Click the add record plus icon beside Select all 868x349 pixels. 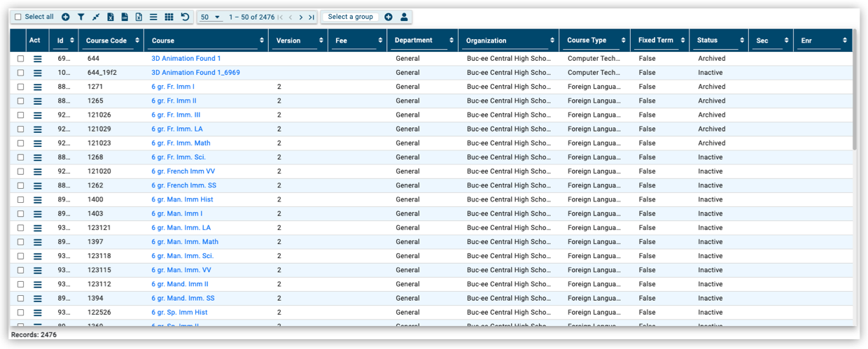pyautogui.click(x=66, y=17)
